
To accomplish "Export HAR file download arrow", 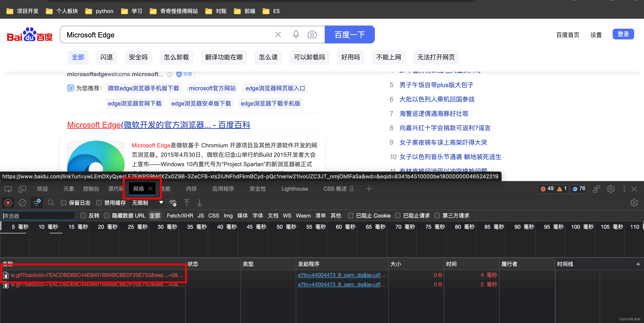I will (199, 203).
